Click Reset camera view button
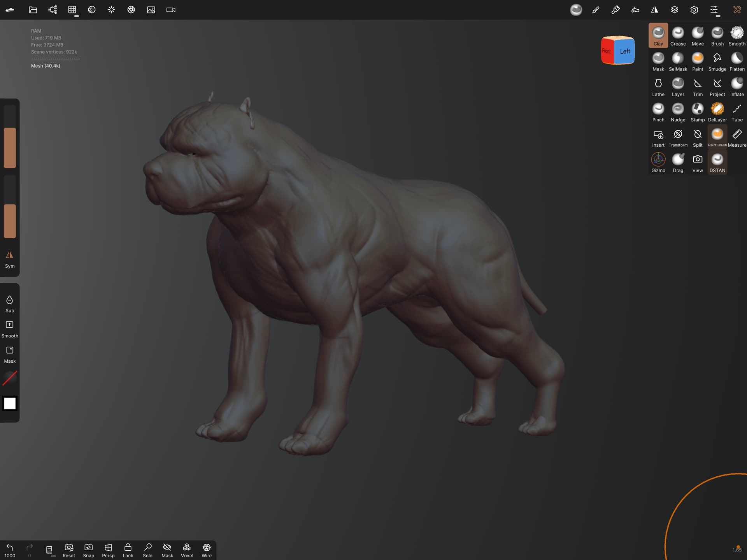 click(69, 550)
